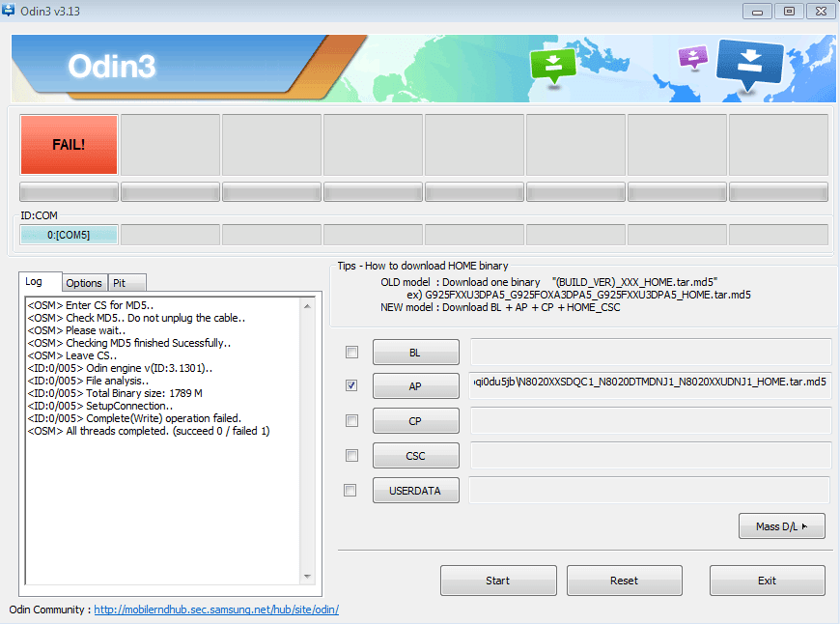Click log line 'Total Binary size: 1789 M'
This screenshot has height=624, width=840.
tap(115, 393)
